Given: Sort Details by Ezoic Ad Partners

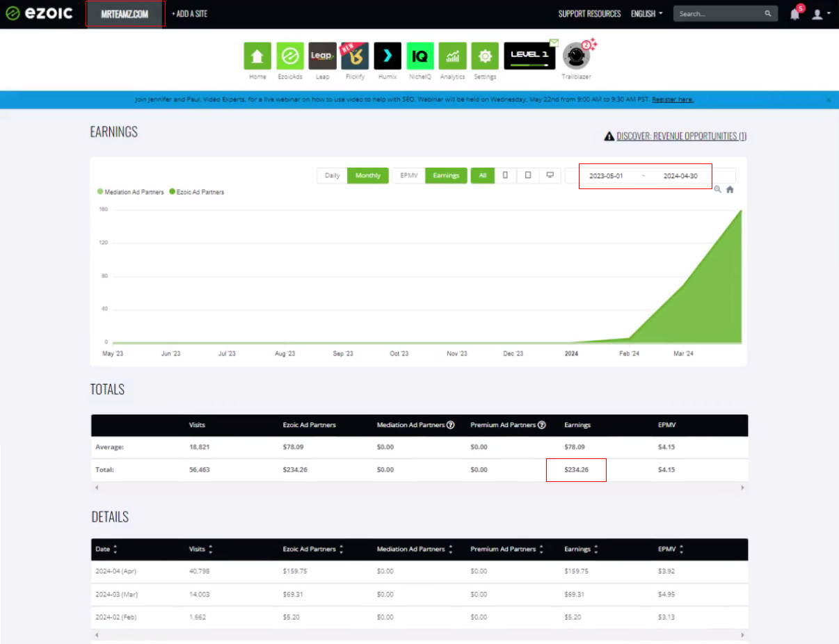Looking at the screenshot, I should 314,549.
